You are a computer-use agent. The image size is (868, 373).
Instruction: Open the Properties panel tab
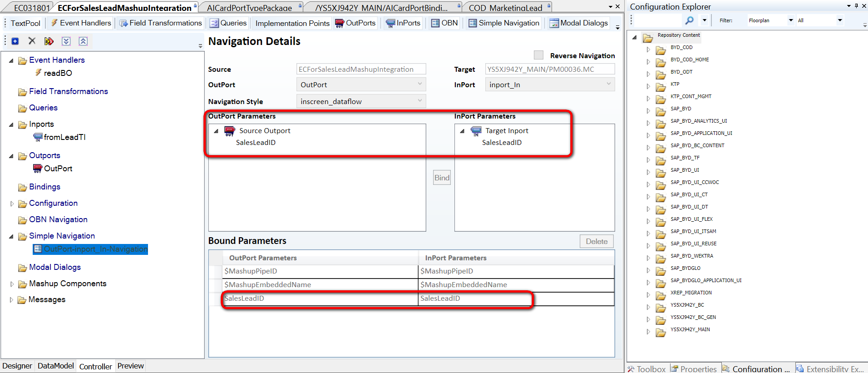694,369
